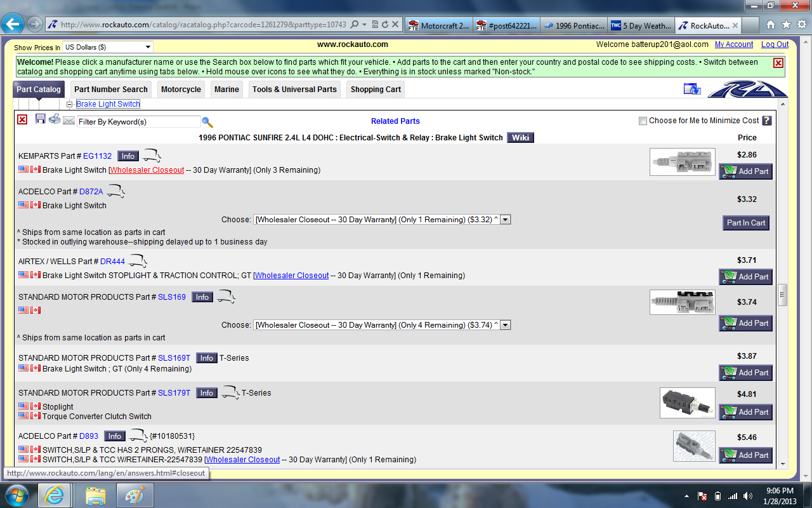Open the Choose dropdown for ACDELCO D872A
The width and height of the screenshot is (812, 508).
coord(382,220)
